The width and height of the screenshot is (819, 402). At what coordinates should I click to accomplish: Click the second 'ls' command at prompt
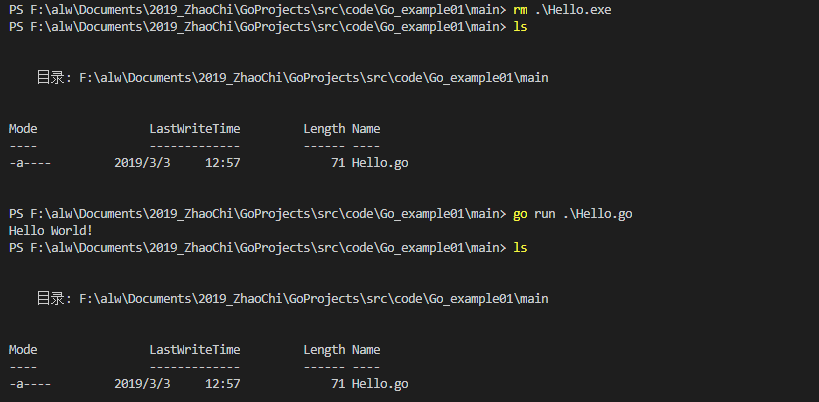tap(520, 247)
